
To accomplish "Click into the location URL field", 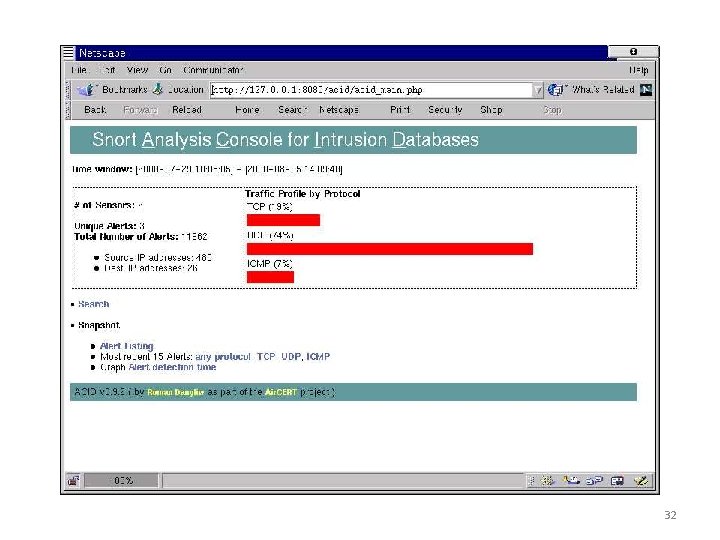I will pyautogui.click(x=371, y=90).
